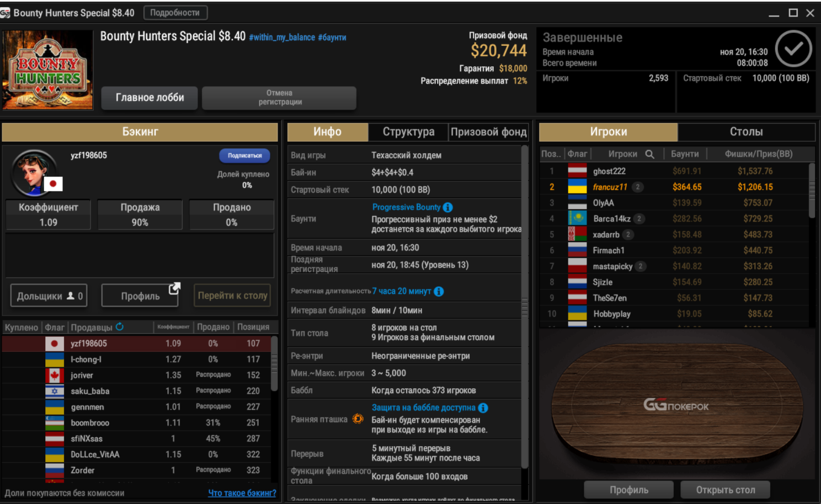Click the #within_my_balance hashtag
This screenshot has width=821, height=504.
(x=282, y=37)
